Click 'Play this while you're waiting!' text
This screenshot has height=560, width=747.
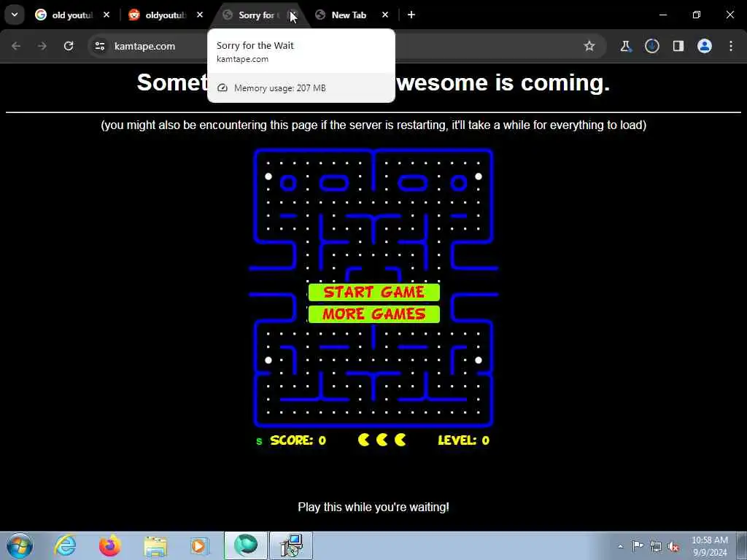(373, 507)
